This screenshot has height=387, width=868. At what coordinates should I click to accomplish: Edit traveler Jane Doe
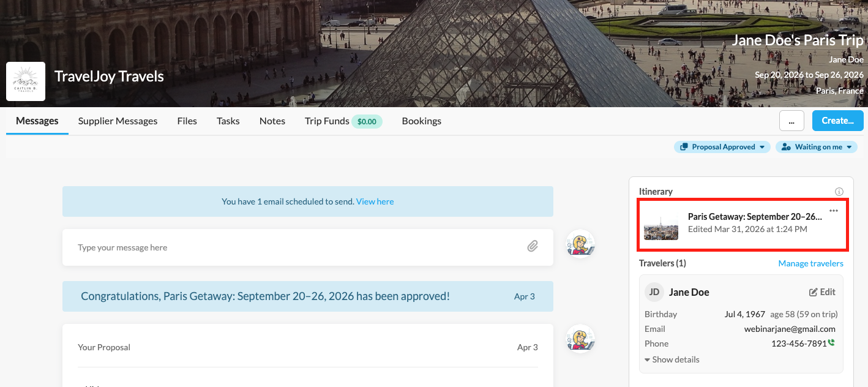822,292
